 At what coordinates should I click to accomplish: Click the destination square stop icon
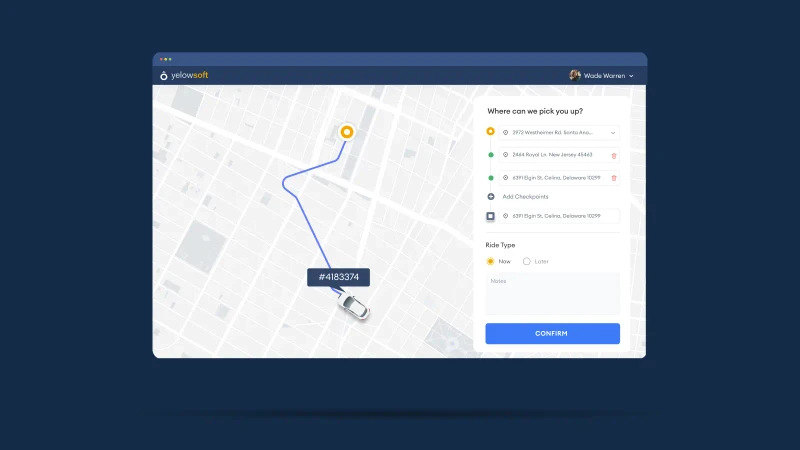(x=490, y=216)
